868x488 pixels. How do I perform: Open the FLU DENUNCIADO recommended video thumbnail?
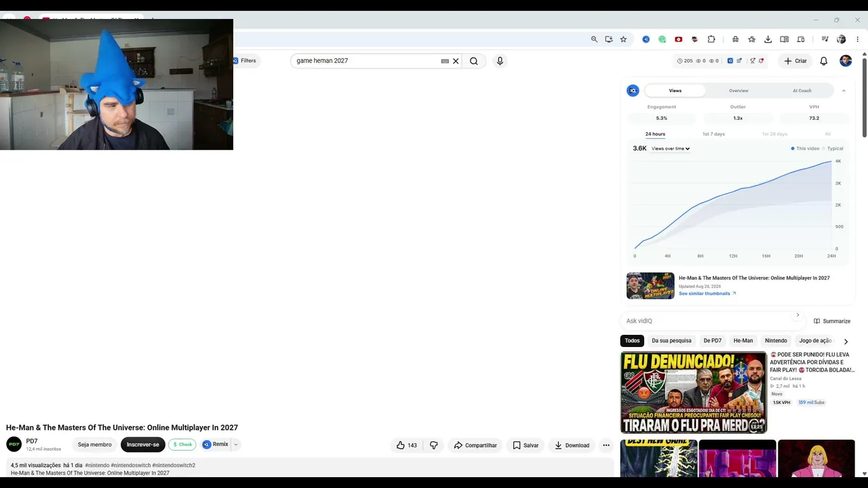[x=694, y=392]
